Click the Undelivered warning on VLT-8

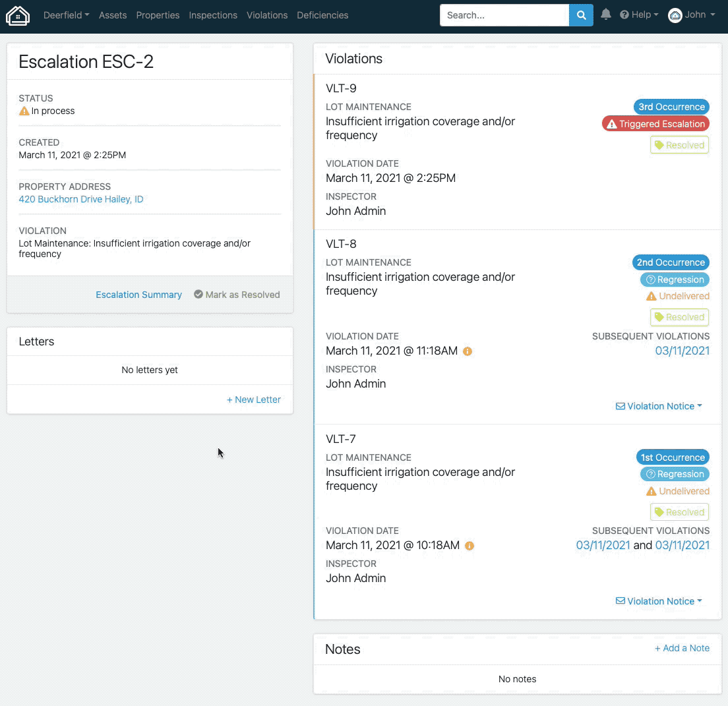click(678, 296)
